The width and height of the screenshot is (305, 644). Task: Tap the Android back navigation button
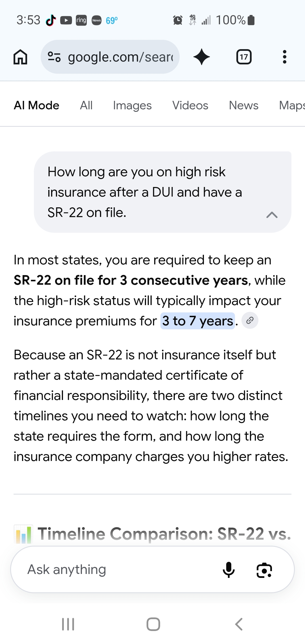click(239, 624)
